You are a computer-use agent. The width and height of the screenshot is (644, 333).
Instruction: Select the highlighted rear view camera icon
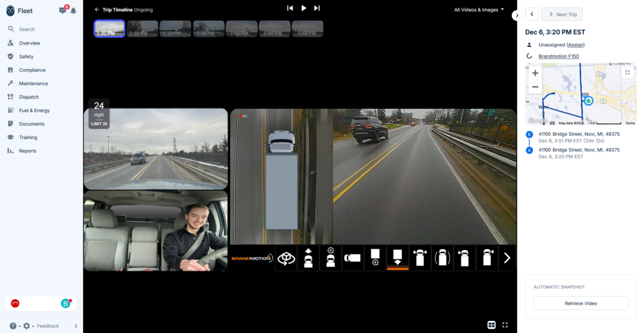(397, 258)
